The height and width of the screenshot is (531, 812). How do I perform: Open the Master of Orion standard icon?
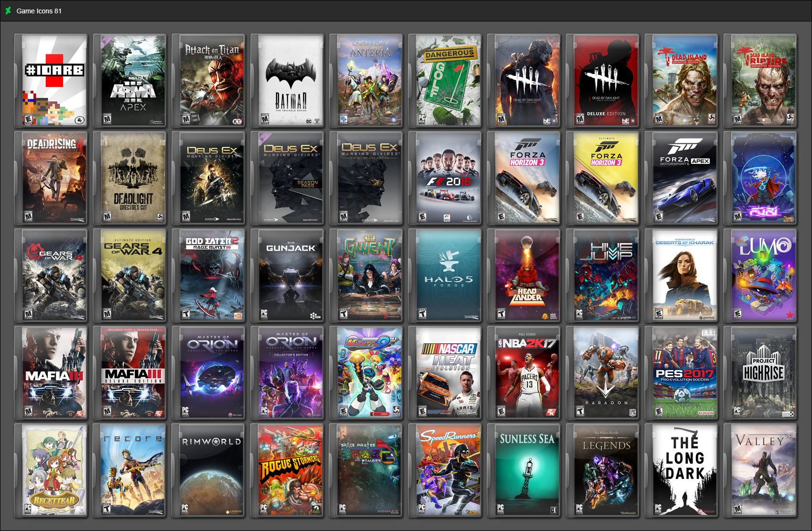209,373
